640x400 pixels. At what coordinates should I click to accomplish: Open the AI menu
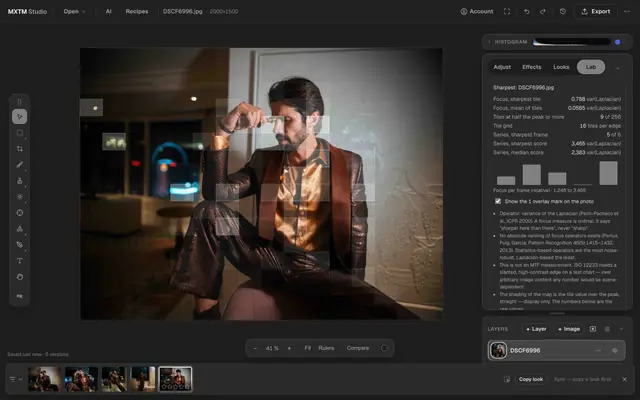108,11
